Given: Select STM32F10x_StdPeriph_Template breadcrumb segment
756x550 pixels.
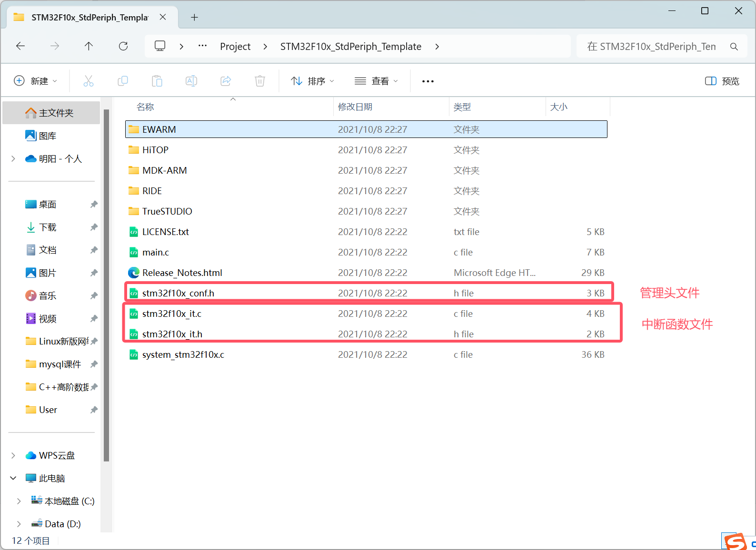Looking at the screenshot, I should [x=351, y=47].
